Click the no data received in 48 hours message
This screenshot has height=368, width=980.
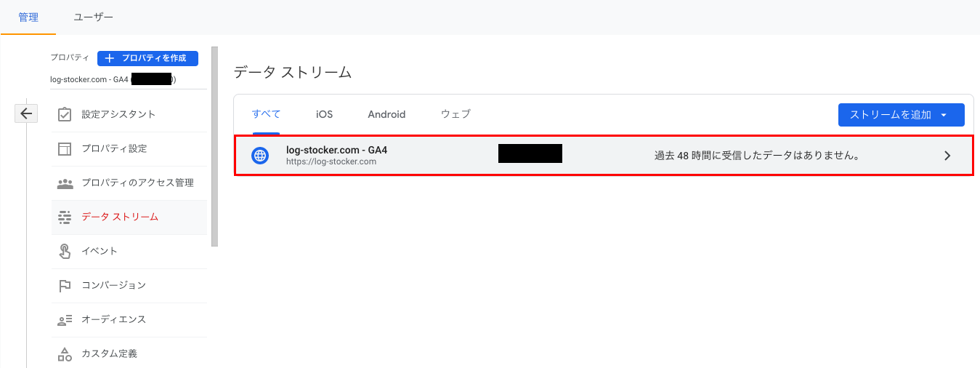click(758, 155)
